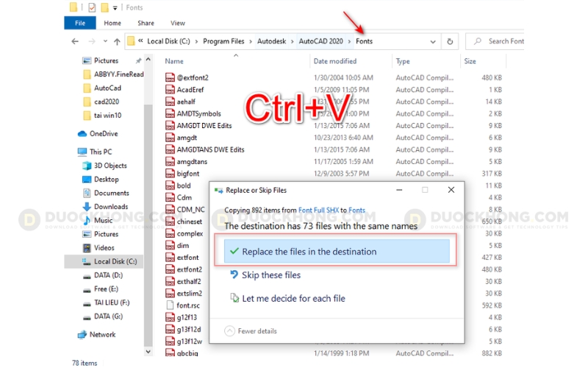The width and height of the screenshot is (588, 368).
Task: Open ABBYY.FineRead folder in sidebar
Action: tap(112, 74)
